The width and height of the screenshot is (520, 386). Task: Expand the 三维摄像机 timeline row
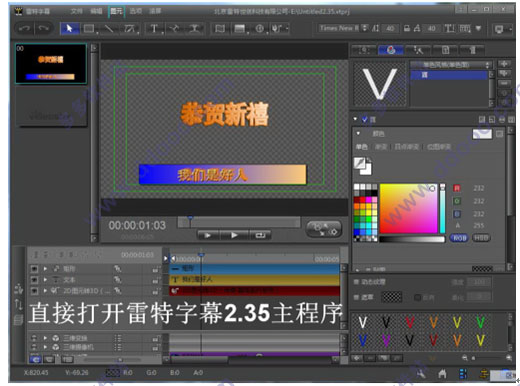coord(45,347)
